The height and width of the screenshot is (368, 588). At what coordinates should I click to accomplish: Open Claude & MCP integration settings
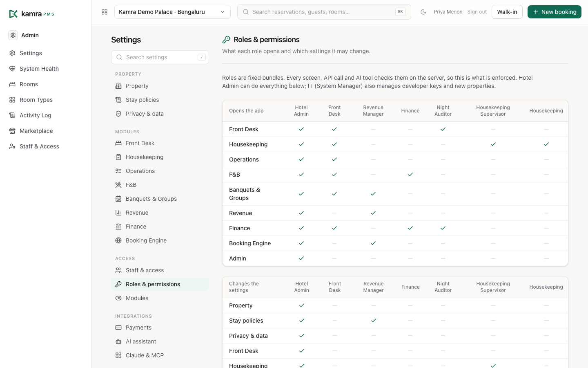(x=160, y=355)
